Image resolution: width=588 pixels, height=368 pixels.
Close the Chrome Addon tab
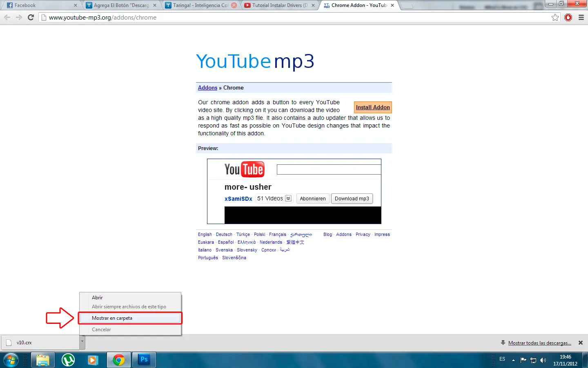pos(392,5)
